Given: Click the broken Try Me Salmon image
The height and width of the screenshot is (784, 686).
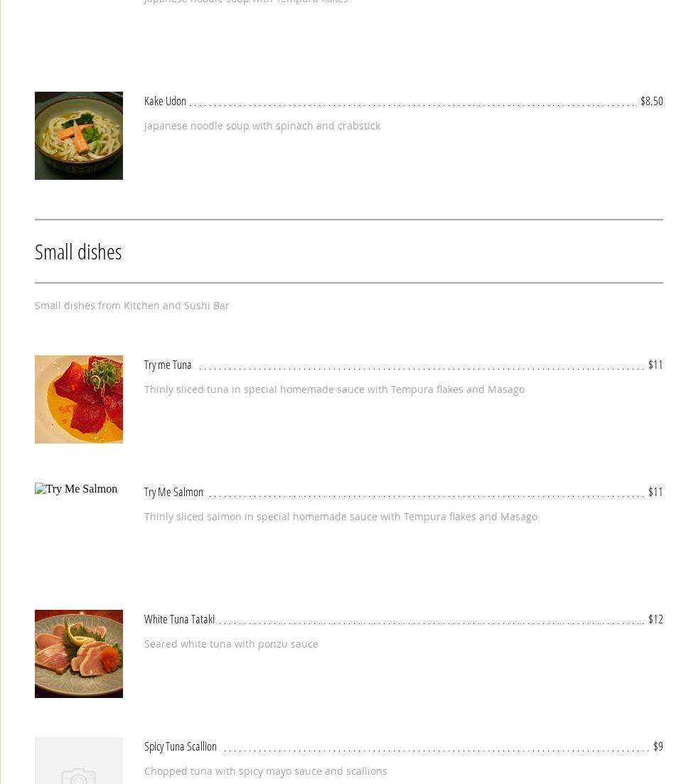Looking at the screenshot, I should (76, 489).
